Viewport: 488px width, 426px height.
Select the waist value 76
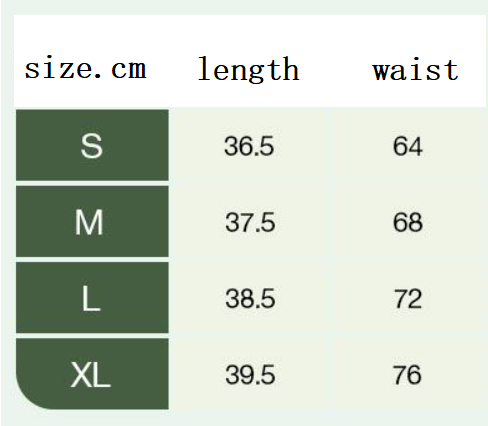pos(407,375)
